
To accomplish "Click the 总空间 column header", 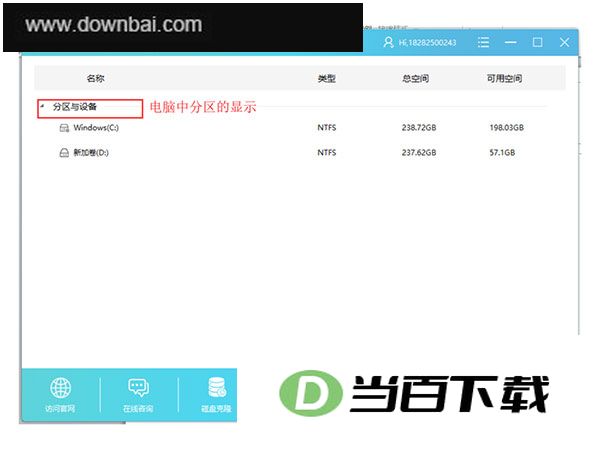I will (x=416, y=78).
